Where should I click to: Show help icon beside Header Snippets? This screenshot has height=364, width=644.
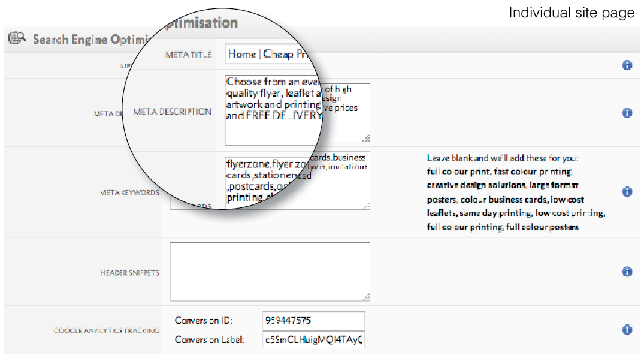tap(627, 272)
